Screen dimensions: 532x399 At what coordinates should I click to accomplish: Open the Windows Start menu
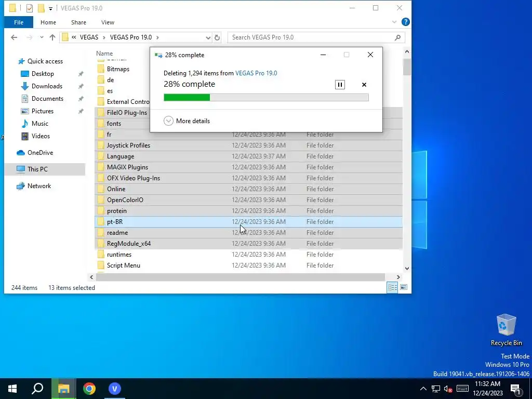point(12,389)
